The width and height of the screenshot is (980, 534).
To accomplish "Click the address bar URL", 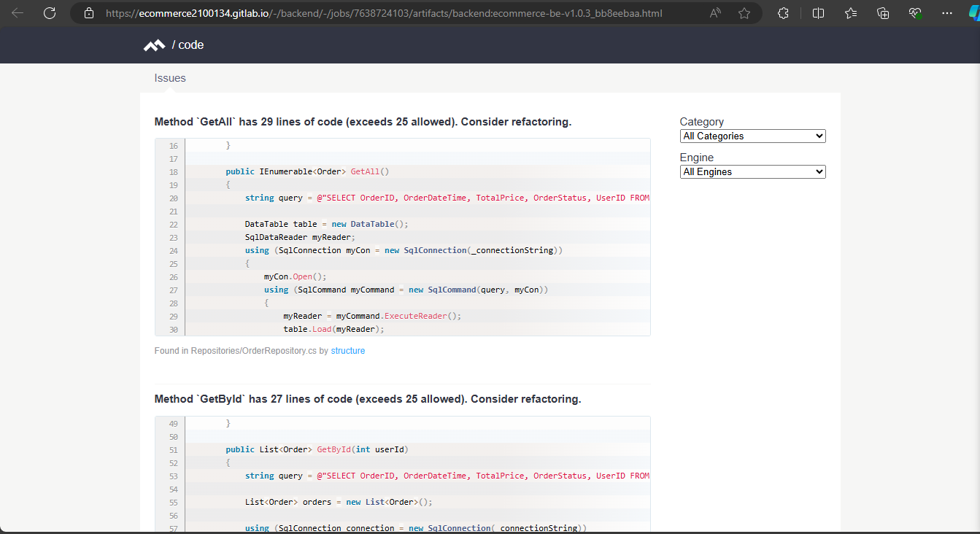I will [384, 13].
